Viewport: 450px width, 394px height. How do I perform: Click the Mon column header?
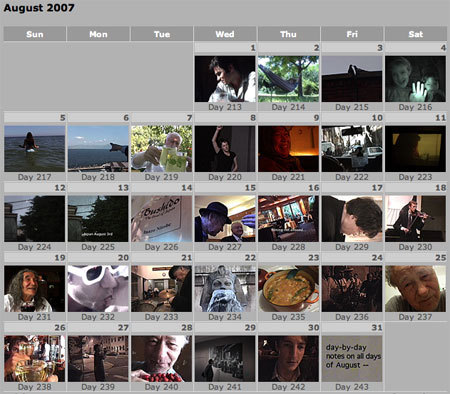98,34
